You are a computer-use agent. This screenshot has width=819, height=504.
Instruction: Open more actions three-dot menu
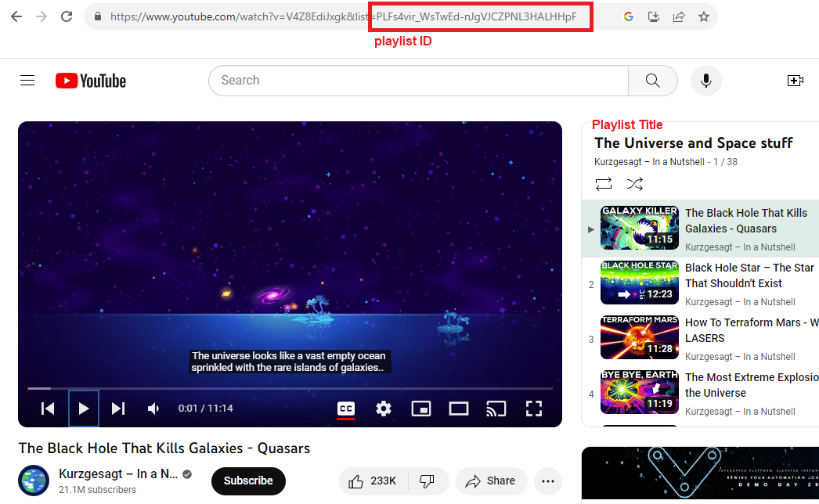548,481
